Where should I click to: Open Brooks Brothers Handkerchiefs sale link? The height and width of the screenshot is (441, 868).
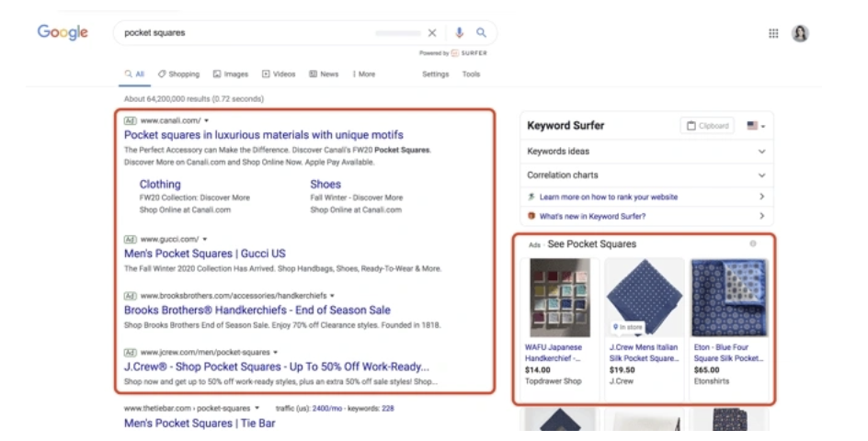257,310
